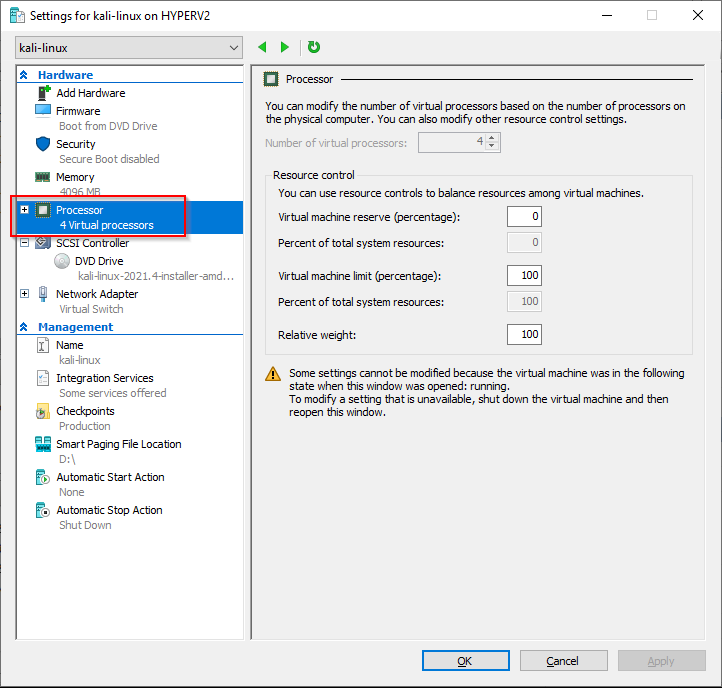Click the Virtual machine limit percentage field
This screenshot has width=722, height=688.
524,275
